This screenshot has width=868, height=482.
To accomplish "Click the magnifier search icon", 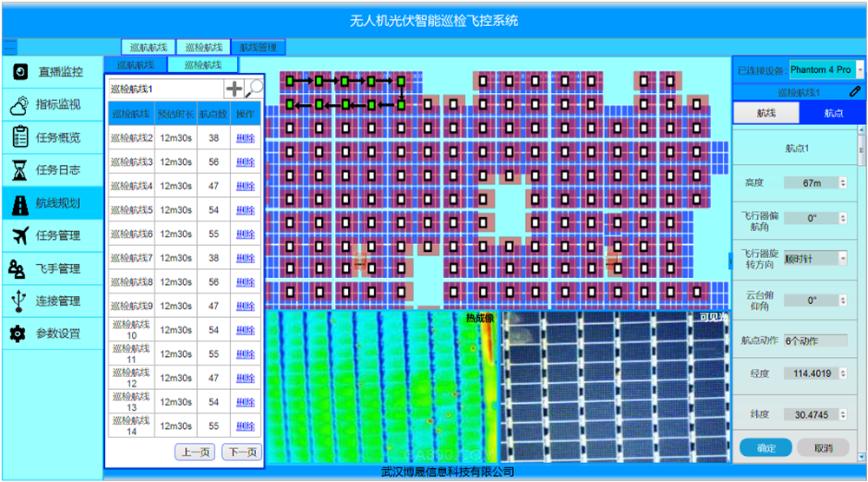I will coord(253,88).
